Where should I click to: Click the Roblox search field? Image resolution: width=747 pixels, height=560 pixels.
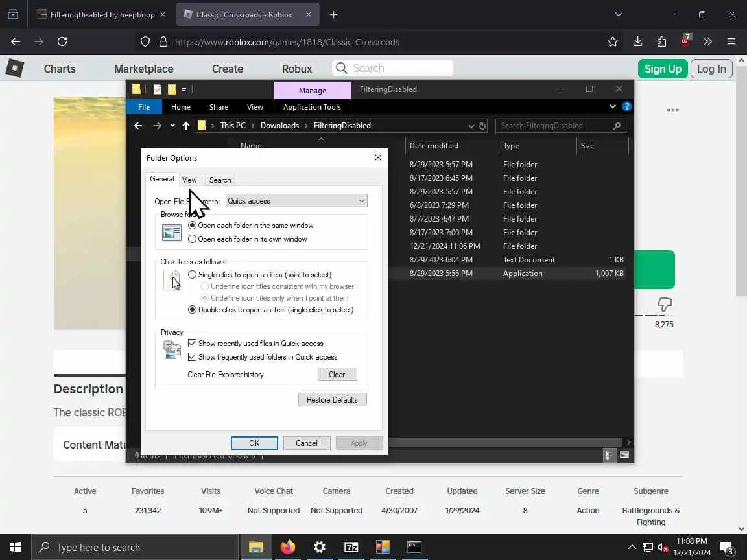coord(392,68)
